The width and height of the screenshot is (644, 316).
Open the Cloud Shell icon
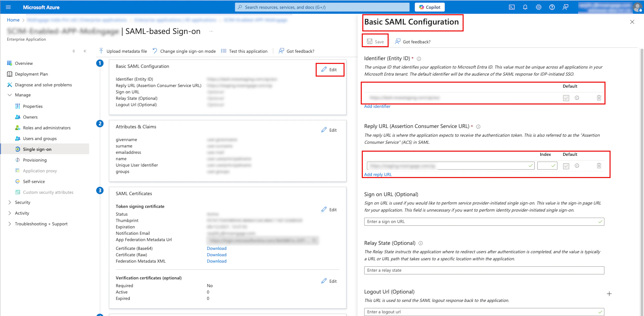512,7
